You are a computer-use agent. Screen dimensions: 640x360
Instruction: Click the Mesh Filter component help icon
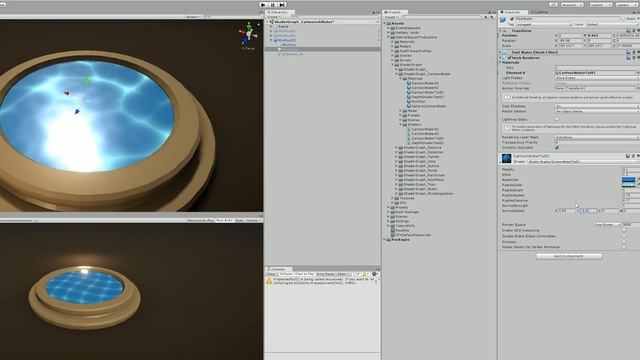point(629,52)
